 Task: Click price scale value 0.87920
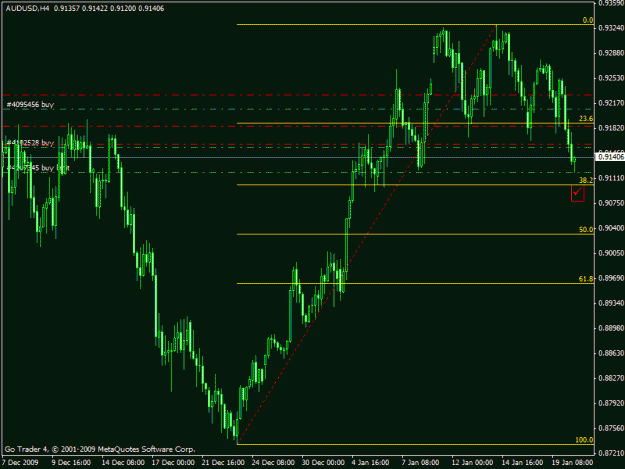(x=611, y=403)
